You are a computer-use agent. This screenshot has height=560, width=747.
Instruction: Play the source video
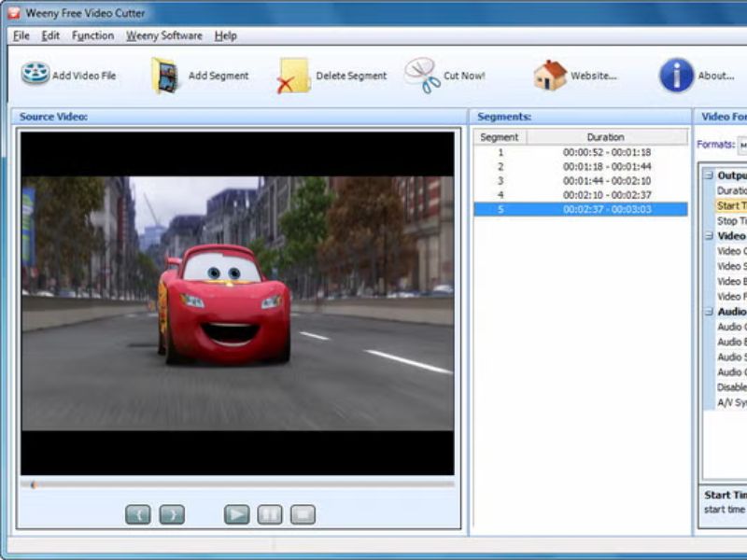pyautogui.click(x=236, y=514)
